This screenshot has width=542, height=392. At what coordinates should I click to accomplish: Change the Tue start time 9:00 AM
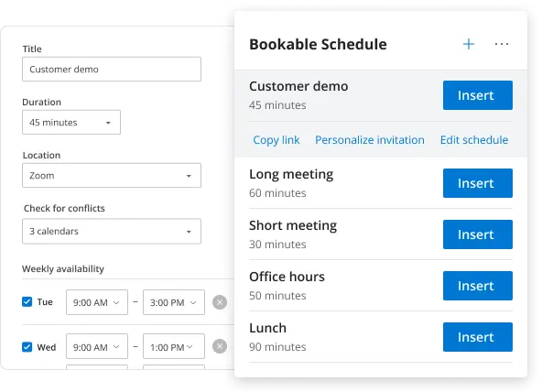tap(97, 302)
